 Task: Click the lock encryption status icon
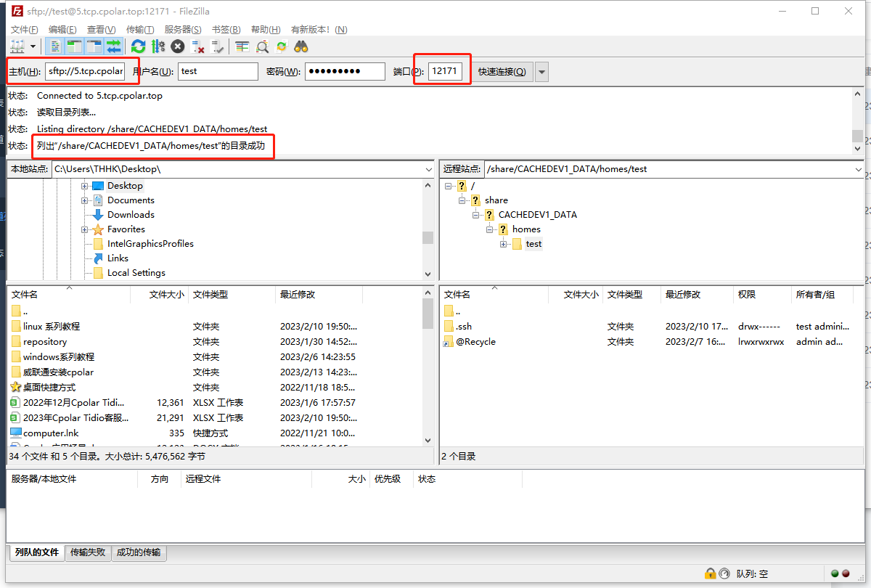(710, 573)
